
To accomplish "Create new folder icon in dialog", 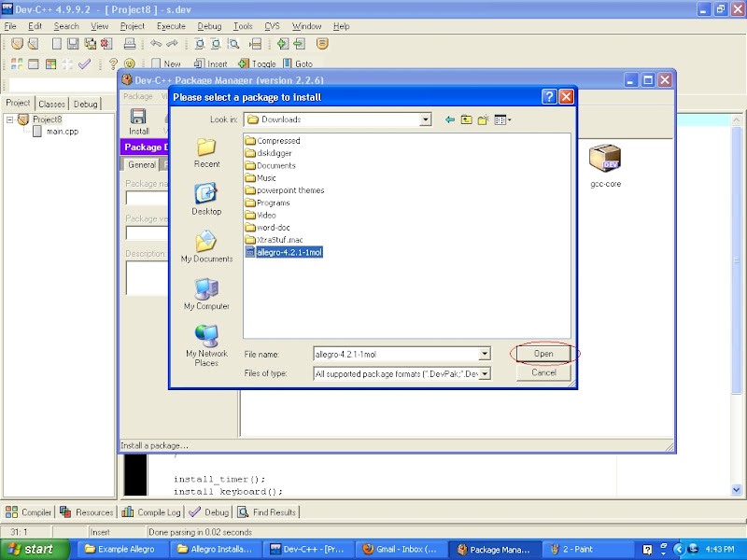I will click(484, 119).
